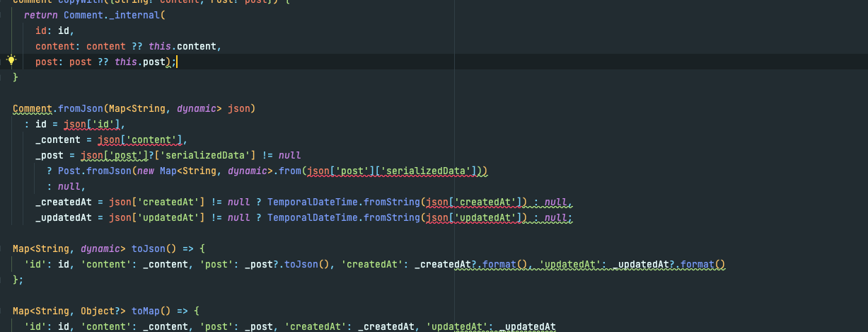868x332 pixels.
Task: Click 'this.post' on the lightbulb line
Action: pyautogui.click(x=139, y=62)
